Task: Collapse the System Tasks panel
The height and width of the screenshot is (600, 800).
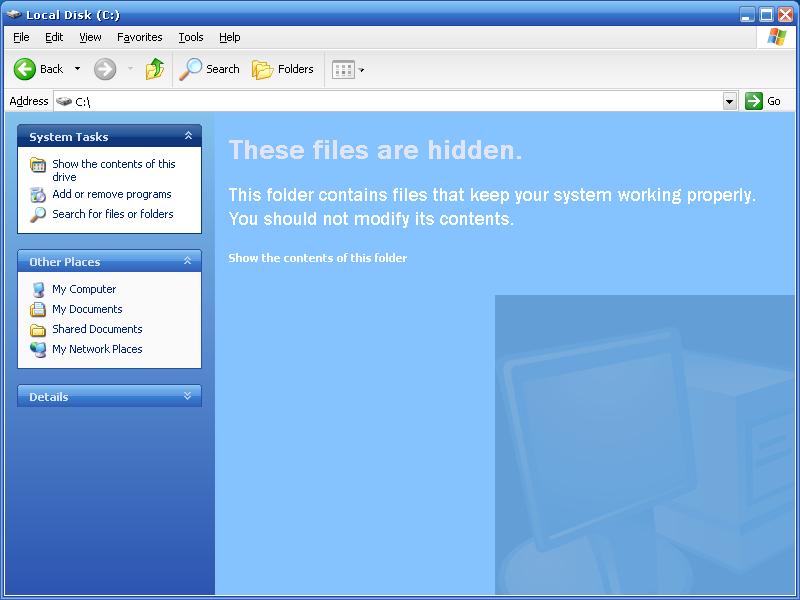Action: point(188,136)
